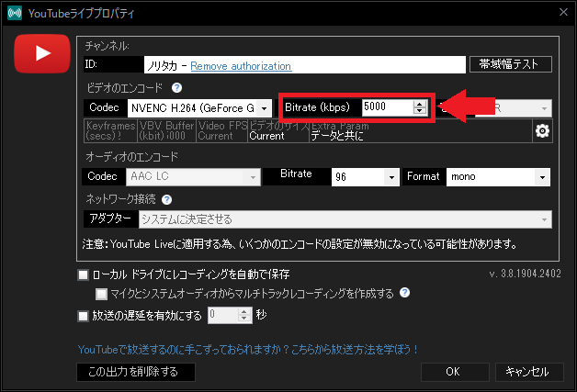Open the audio Bitrate 96 dropdown
This screenshot has height=392, width=577.
[365, 177]
